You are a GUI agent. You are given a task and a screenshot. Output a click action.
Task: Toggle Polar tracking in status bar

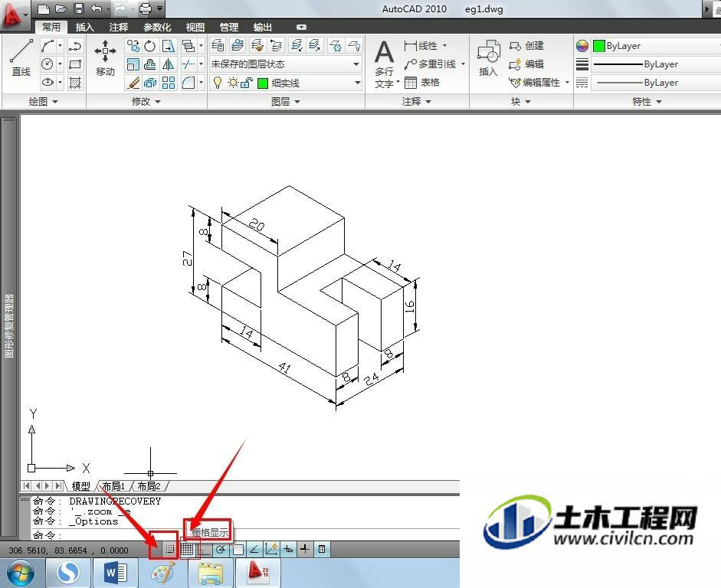click(x=221, y=549)
